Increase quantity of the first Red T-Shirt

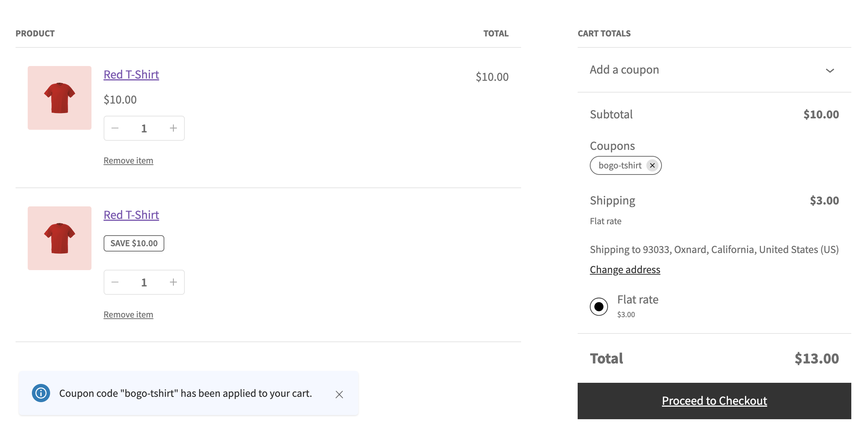coord(173,128)
